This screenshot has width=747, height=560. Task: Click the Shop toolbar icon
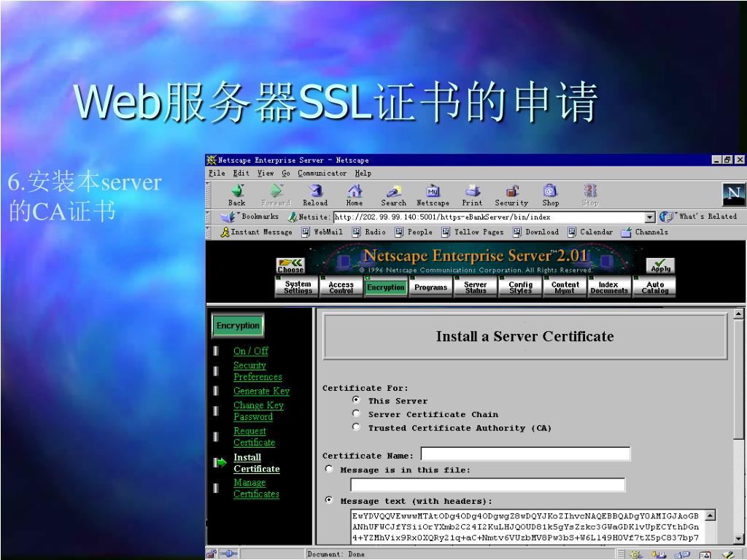click(x=550, y=195)
